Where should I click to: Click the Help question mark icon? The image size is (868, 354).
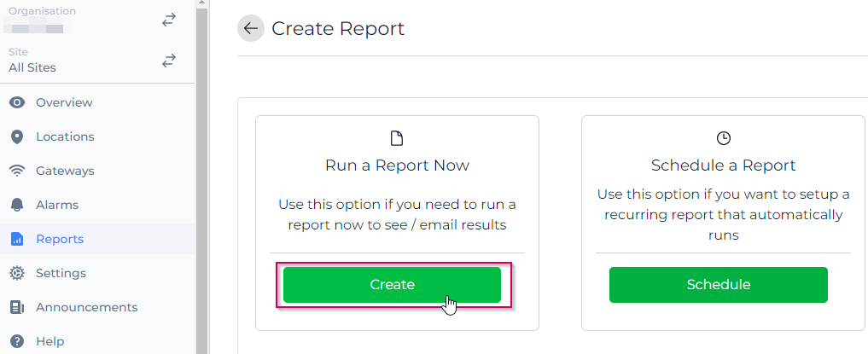pos(16,341)
